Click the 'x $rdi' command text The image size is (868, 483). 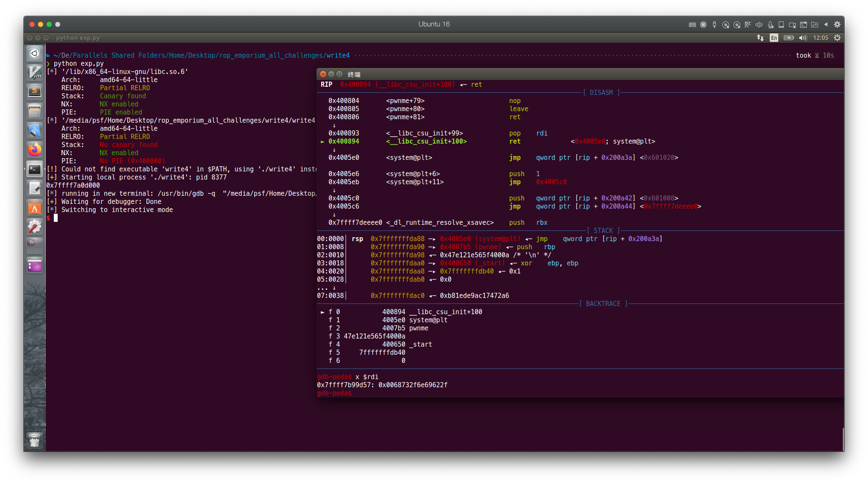point(367,377)
